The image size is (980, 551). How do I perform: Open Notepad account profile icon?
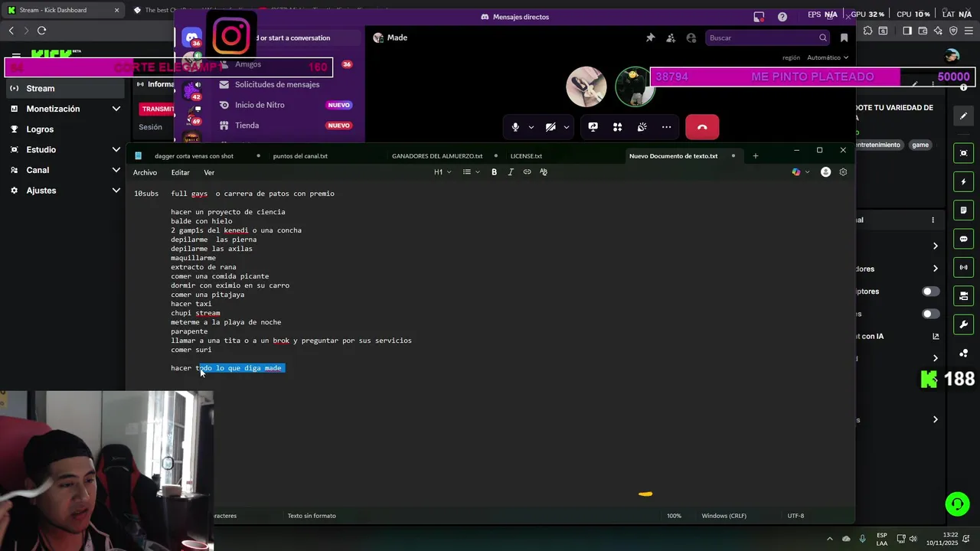click(825, 172)
